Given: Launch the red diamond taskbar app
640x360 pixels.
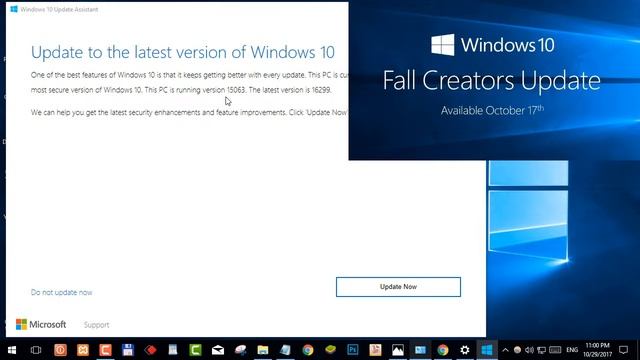Looking at the screenshot, I should pos(151,350).
